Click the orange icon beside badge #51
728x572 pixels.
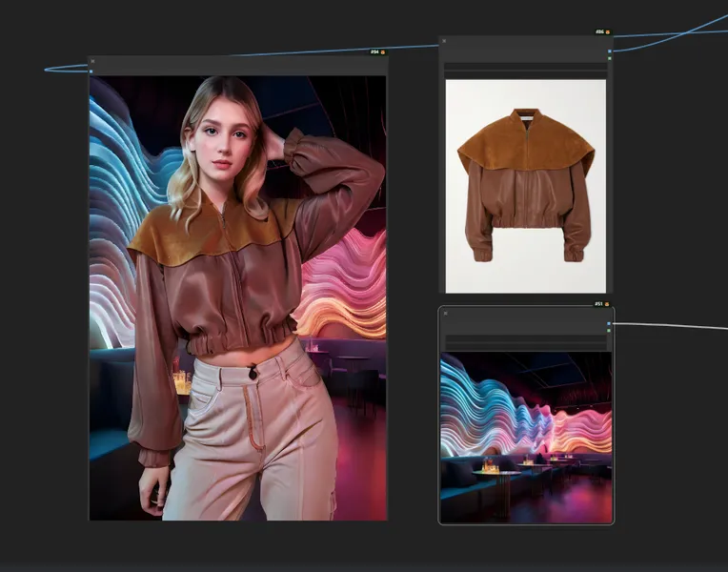click(x=608, y=304)
